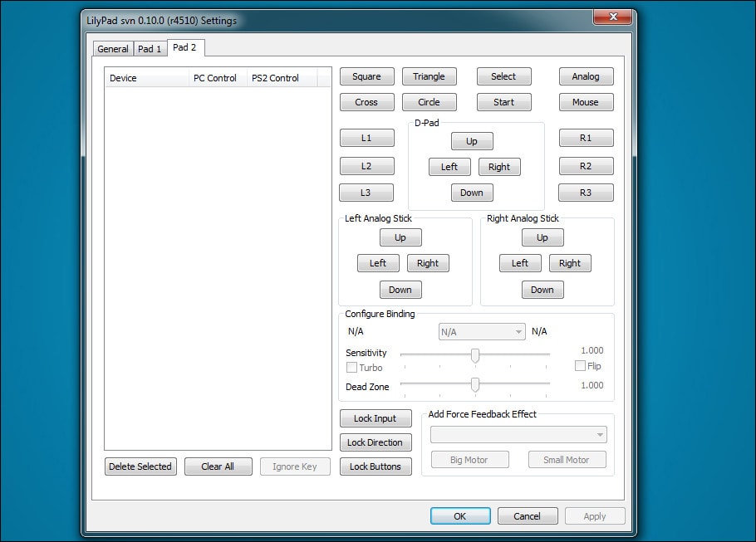Bind the L1 shoulder button
This screenshot has width=756, height=542.
coord(367,138)
